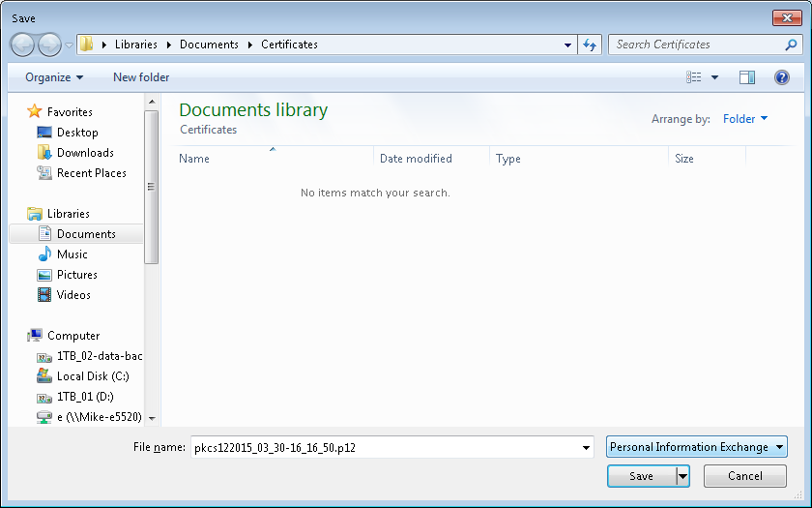Open the Organize menu
The height and width of the screenshot is (508, 812).
click(54, 77)
